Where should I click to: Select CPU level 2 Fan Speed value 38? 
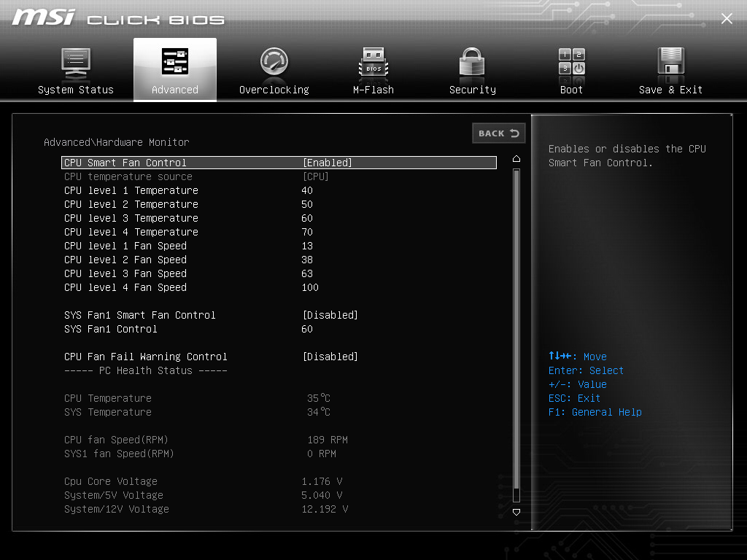click(307, 260)
